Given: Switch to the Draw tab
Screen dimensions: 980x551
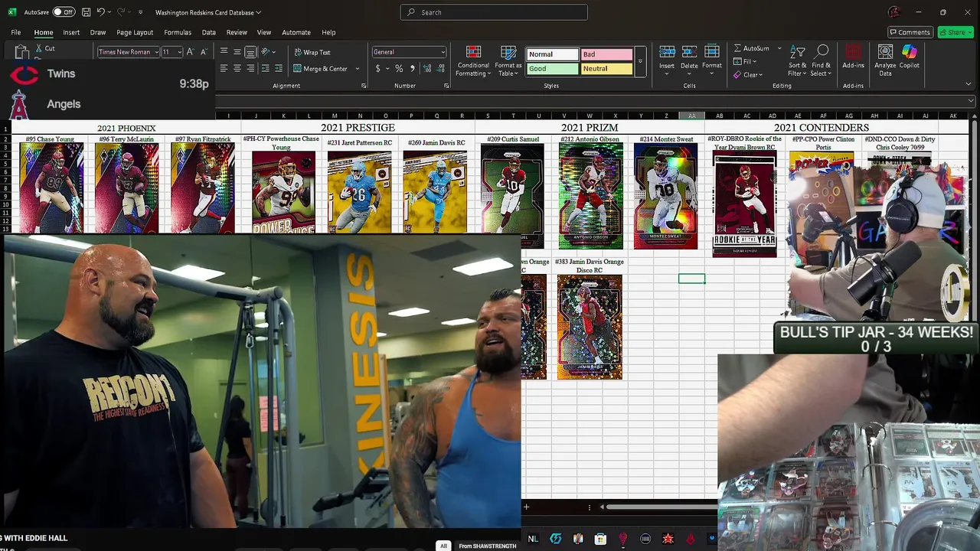Looking at the screenshot, I should (x=98, y=32).
